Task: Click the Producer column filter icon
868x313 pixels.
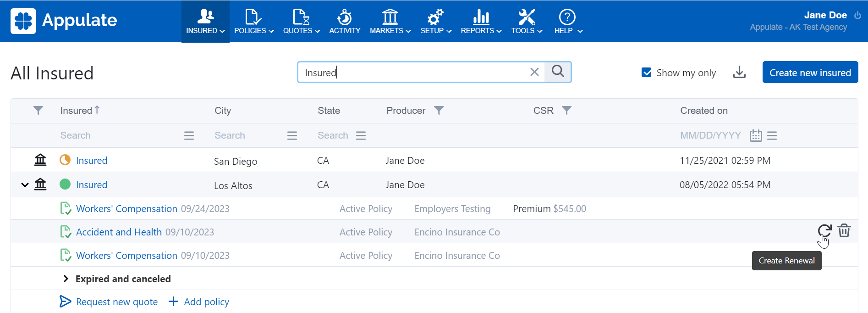Action: pyautogui.click(x=439, y=111)
